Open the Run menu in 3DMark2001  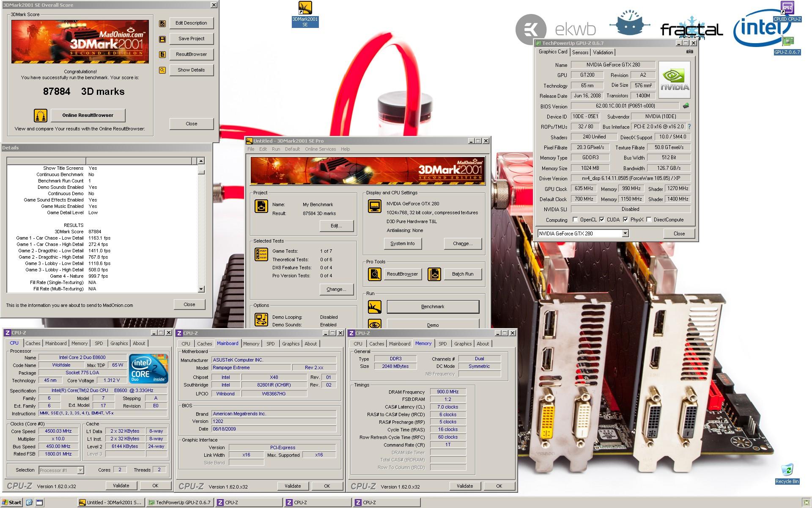[x=276, y=149]
